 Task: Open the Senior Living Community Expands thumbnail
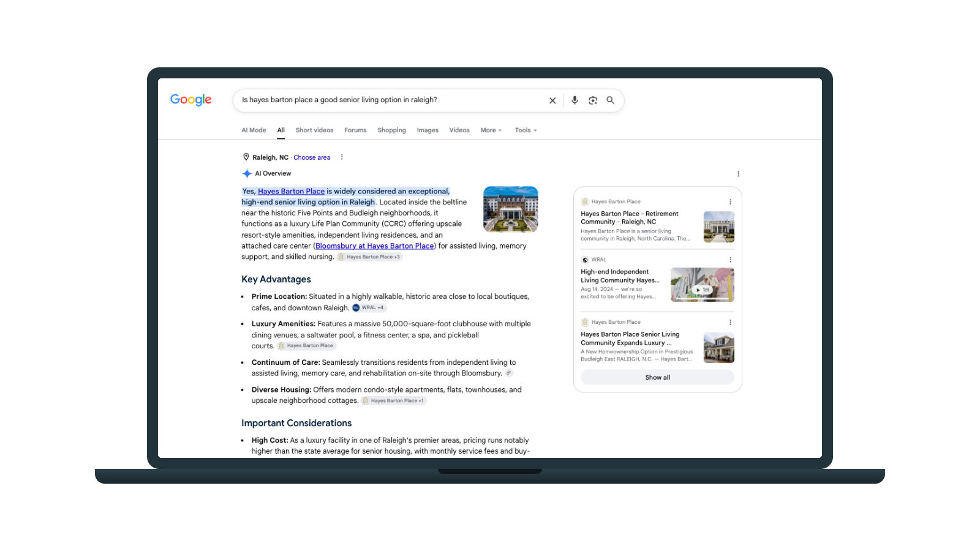pyautogui.click(x=719, y=348)
